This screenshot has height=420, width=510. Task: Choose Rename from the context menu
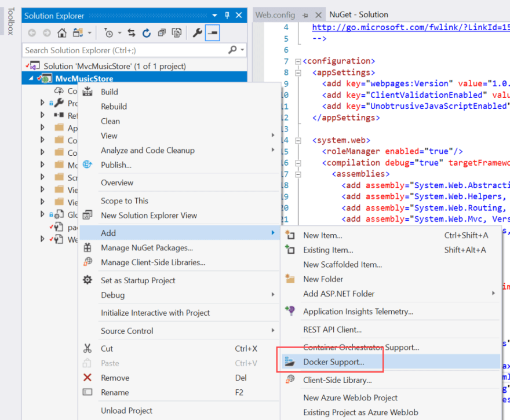click(180, 393)
